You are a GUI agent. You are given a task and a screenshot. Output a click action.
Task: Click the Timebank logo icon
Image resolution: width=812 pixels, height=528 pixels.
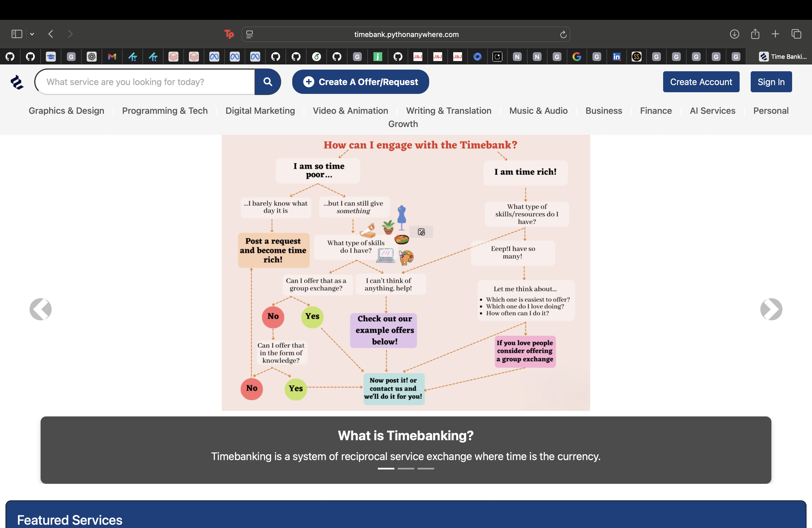pyautogui.click(x=17, y=82)
